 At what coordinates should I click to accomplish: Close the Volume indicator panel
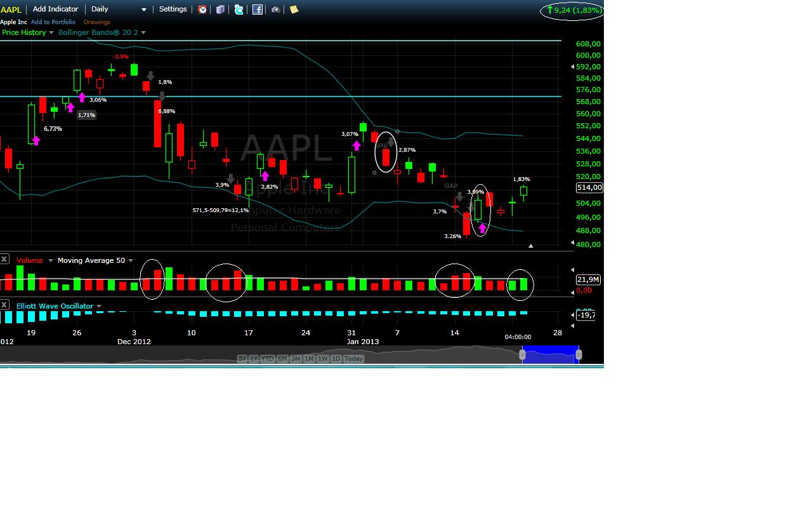point(4,259)
